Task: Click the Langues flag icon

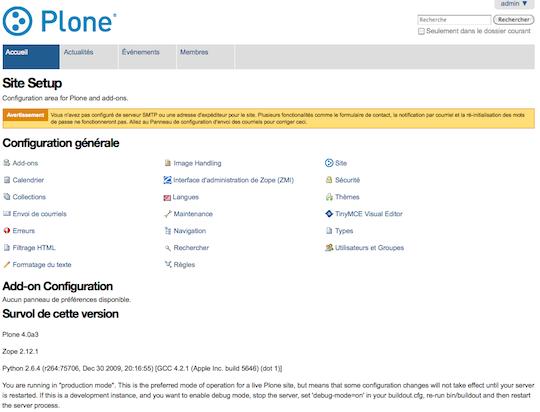Action: click(x=167, y=197)
